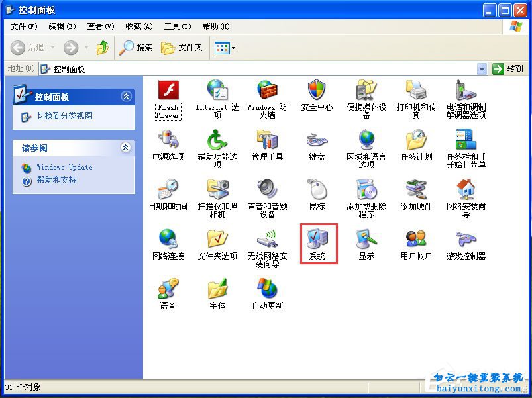Open 用户帐户 (User Accounts)
The image size is (532, 398).
point(416,243)
